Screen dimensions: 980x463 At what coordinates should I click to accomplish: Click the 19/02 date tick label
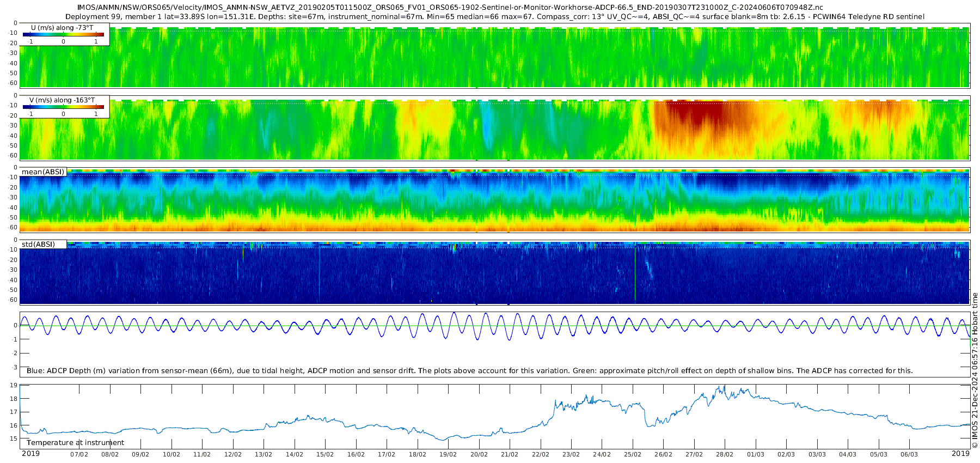(448, 454)
